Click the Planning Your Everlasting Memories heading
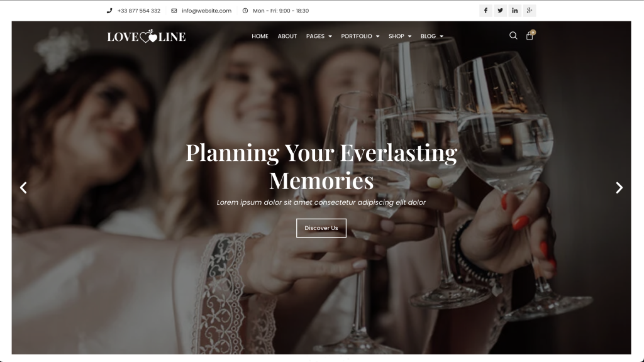This screenshot has width=644, height=362. click(321, 167)
